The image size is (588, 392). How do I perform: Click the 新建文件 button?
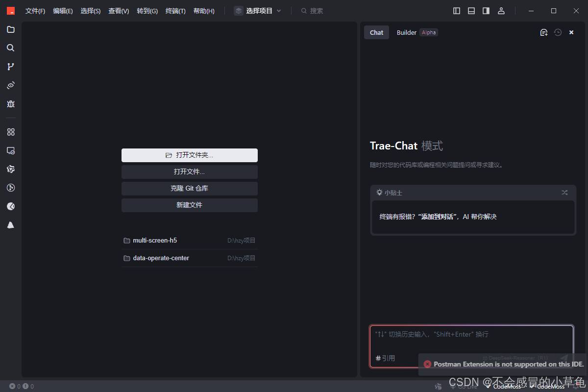[190, 205]
